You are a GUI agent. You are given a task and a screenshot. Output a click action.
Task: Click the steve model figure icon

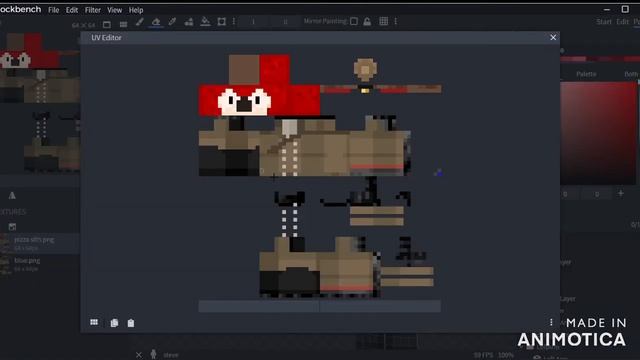click(153, 354)
